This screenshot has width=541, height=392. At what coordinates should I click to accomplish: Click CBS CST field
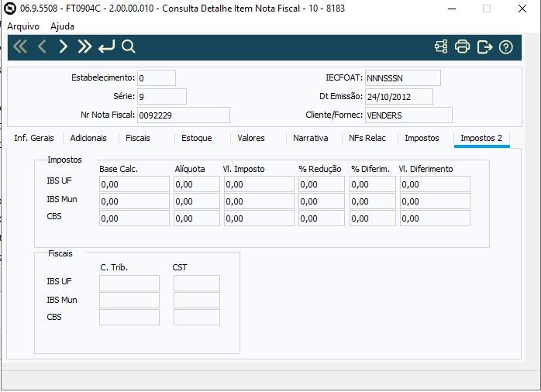point(197,317)
